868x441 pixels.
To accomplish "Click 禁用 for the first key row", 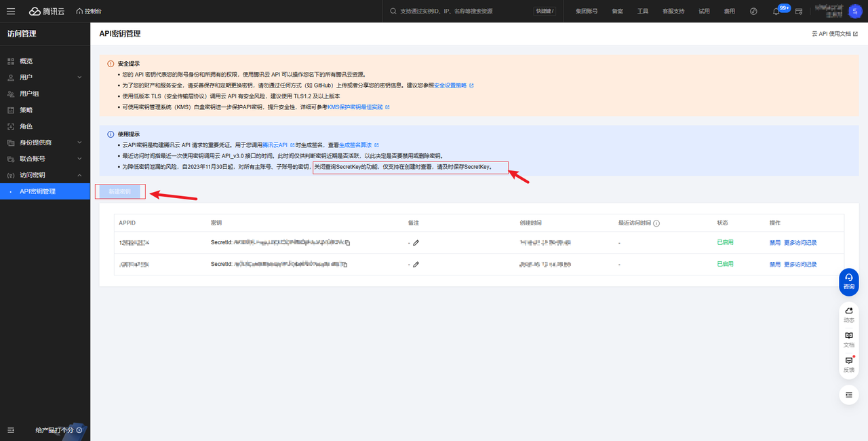I will [774, 243].
